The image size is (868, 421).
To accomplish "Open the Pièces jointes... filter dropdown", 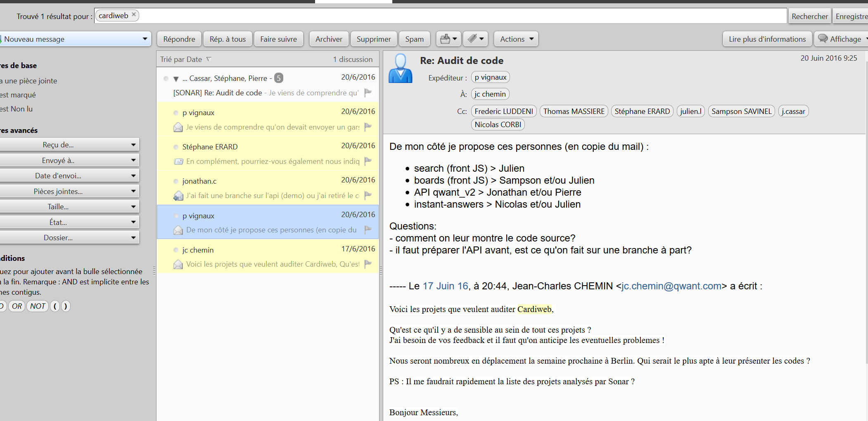I will [x=69, y=191].
